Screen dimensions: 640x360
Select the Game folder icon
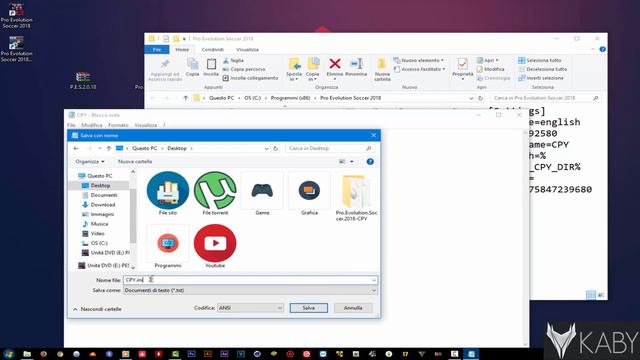(262, 190)
